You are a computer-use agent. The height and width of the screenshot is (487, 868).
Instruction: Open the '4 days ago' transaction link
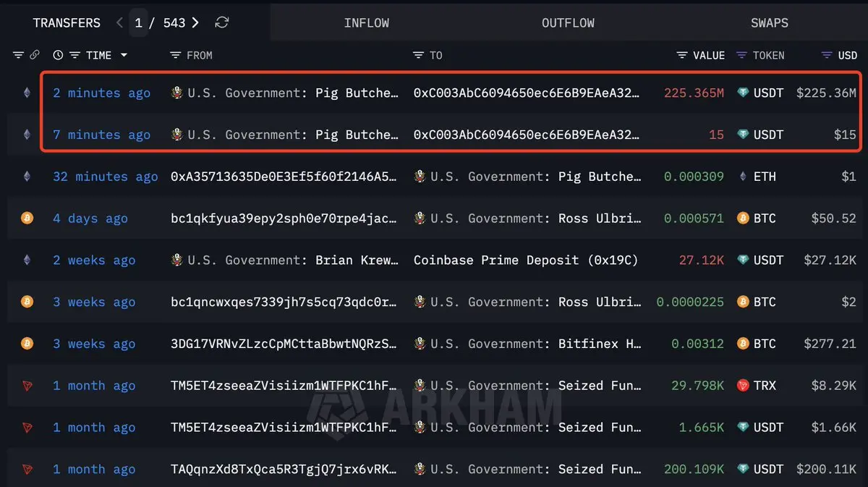coord(90,219)
